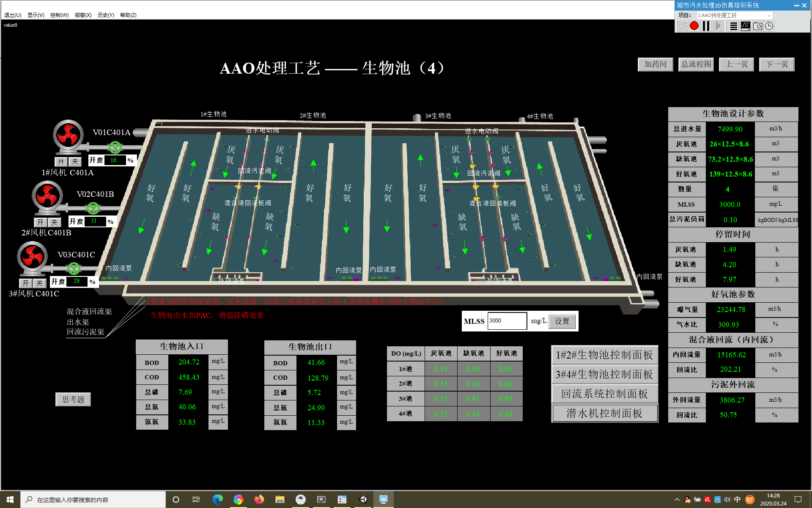Click the MLSS value input field

click(x=507, y=321)
